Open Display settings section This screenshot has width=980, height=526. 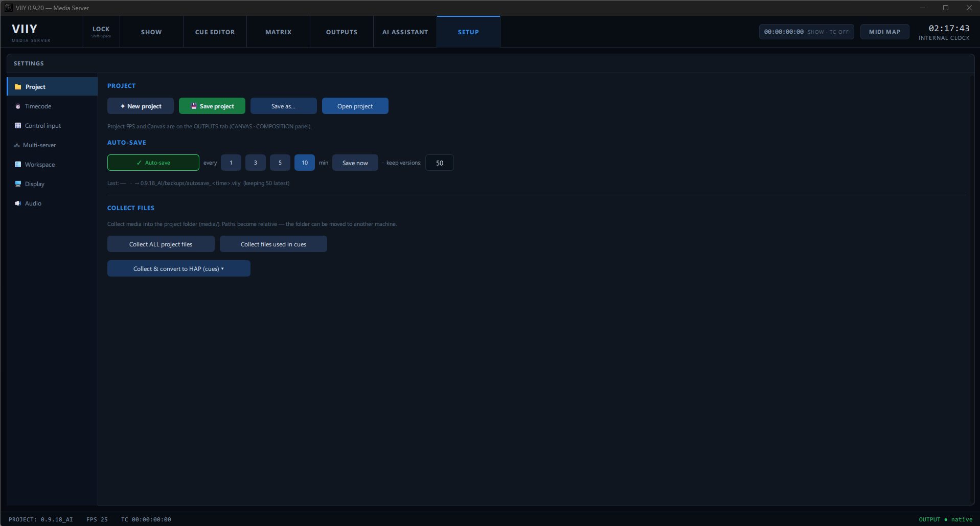[x=52, y=184]
